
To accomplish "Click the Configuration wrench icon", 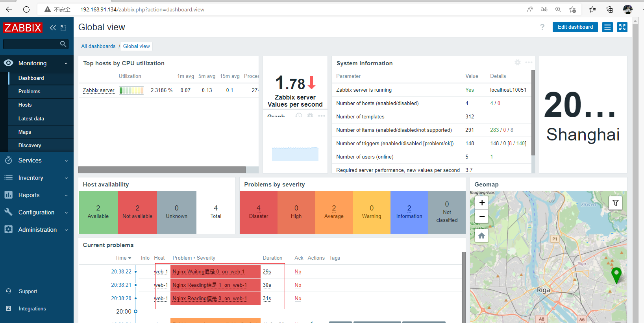I will click(8, 212).
